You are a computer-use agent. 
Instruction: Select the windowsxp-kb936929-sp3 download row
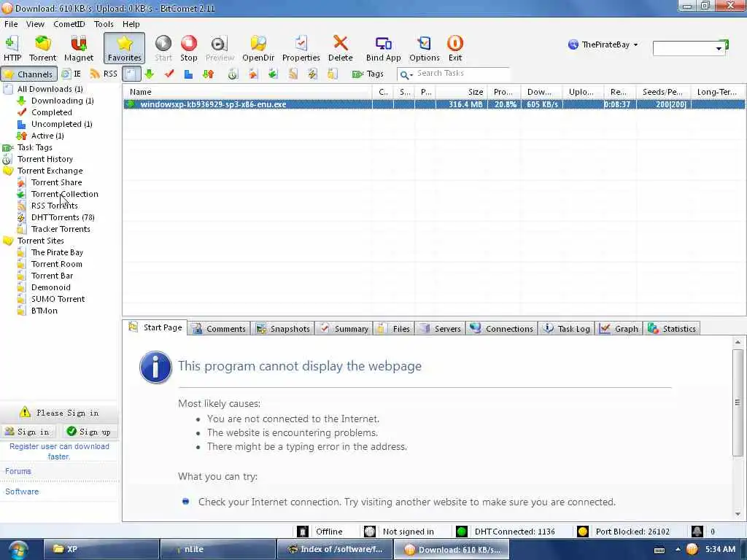(x=434, y=104)
